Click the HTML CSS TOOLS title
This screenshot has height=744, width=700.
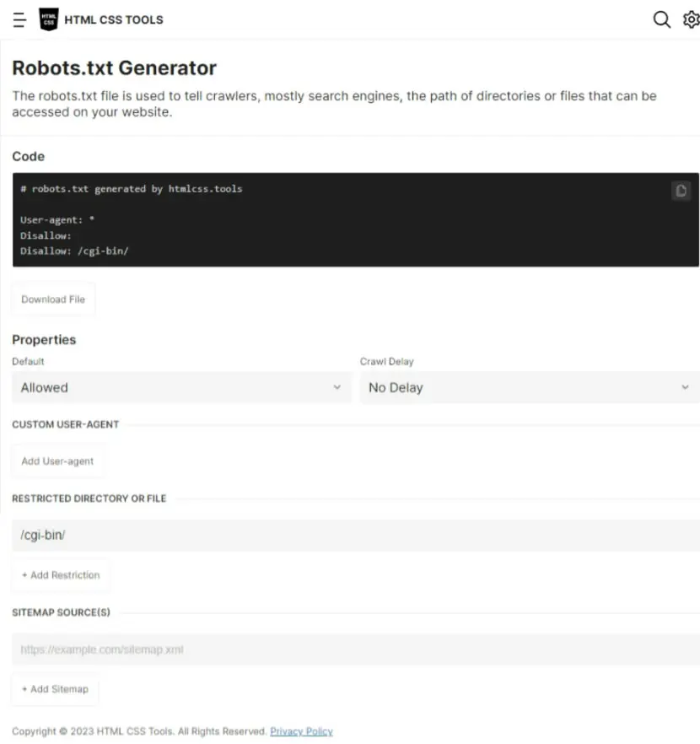tap(114, 20)
